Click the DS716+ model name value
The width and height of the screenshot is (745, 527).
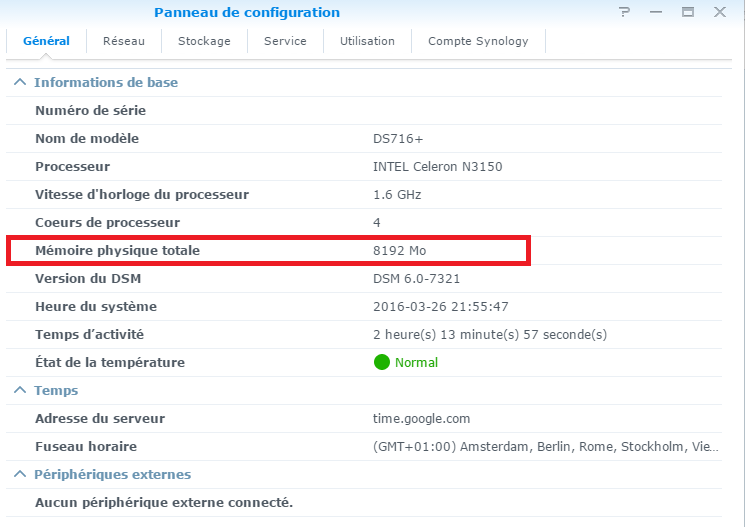click(x=398, y=138)
